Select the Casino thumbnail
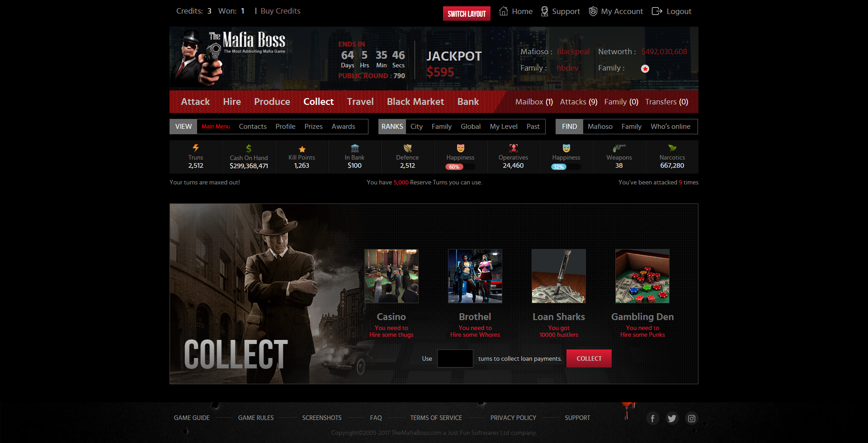This screenshot has height=443, width=868. (x=392, y=276)
